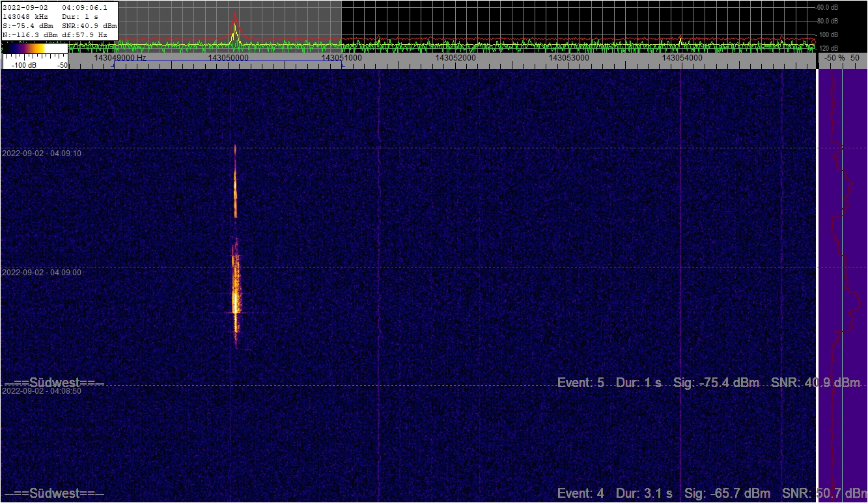Click the time 04:09:06.1 in the info box

coord(85,7)
